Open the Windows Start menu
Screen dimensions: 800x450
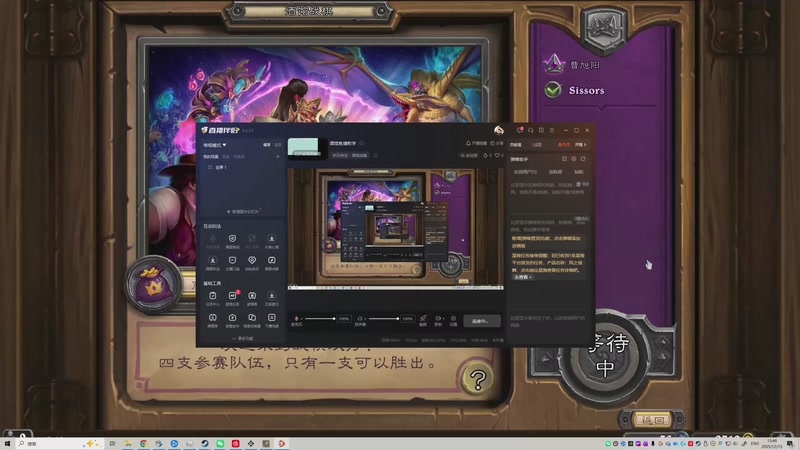pyautogui.click(x=7, y=444)
